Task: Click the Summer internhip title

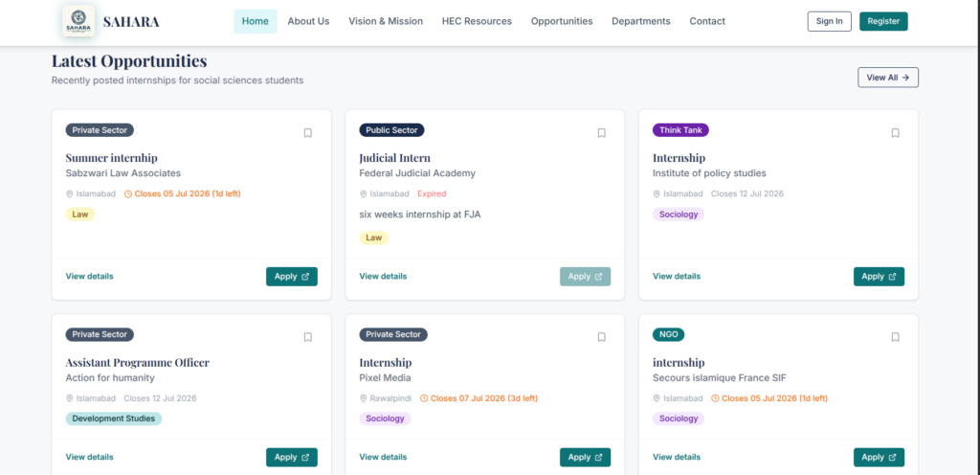Action: [x=112, y=157]
